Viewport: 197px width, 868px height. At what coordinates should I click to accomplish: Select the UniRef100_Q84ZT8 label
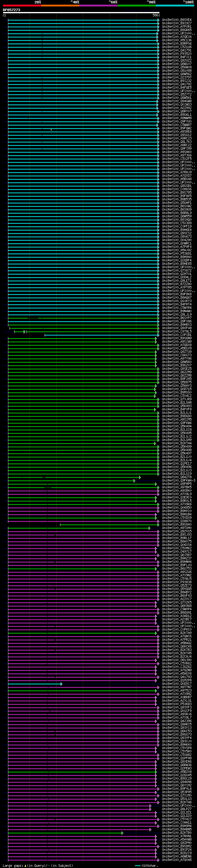click(176, 477)
